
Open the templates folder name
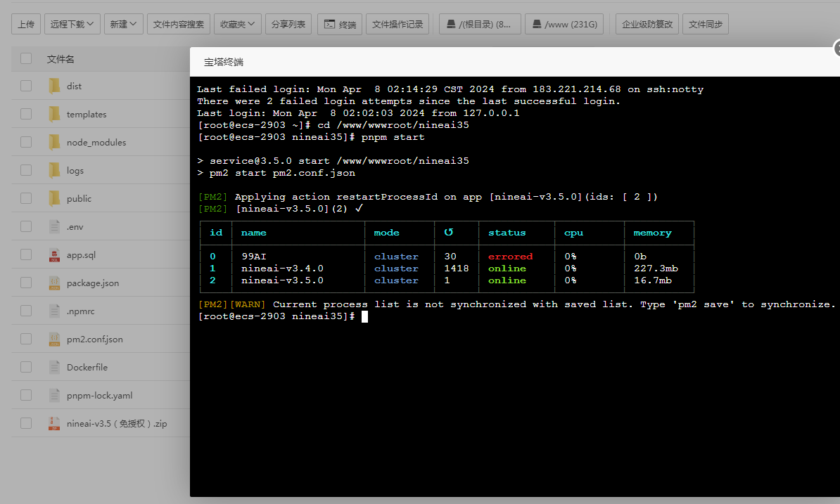[x=87, y=115]
